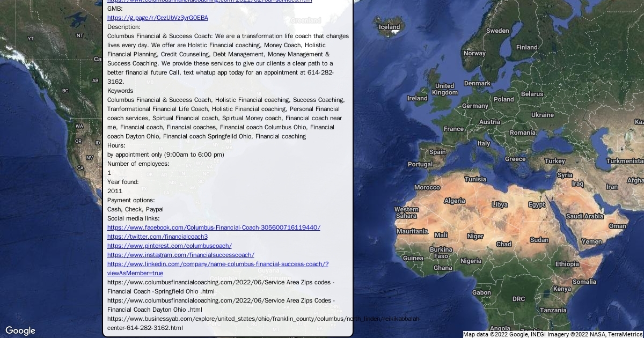Click the Iceland label on the map
The height and width of the screenshot is (338, 644).
click(389, 27)
